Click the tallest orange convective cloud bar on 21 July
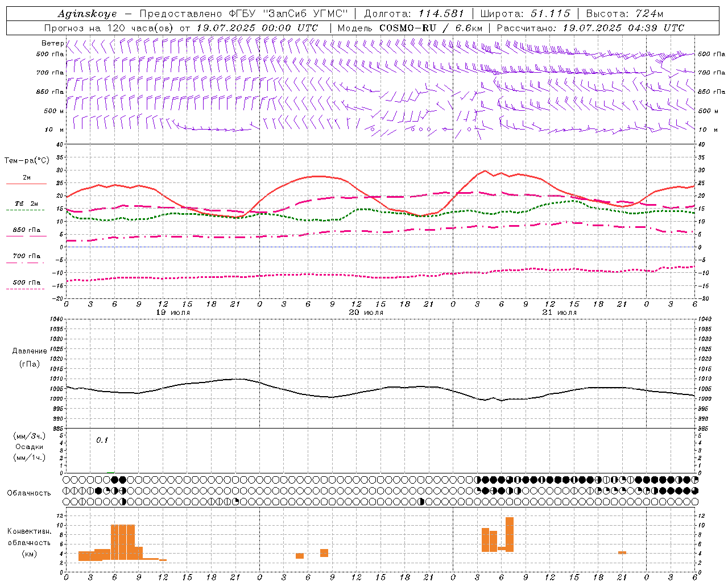Screen dimensions: 728x582 510,534
